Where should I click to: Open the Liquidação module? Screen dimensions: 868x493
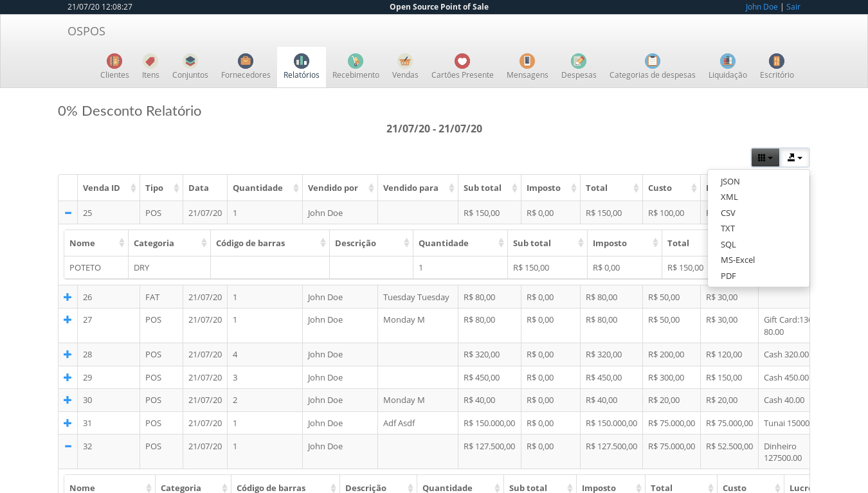point(727,66)
